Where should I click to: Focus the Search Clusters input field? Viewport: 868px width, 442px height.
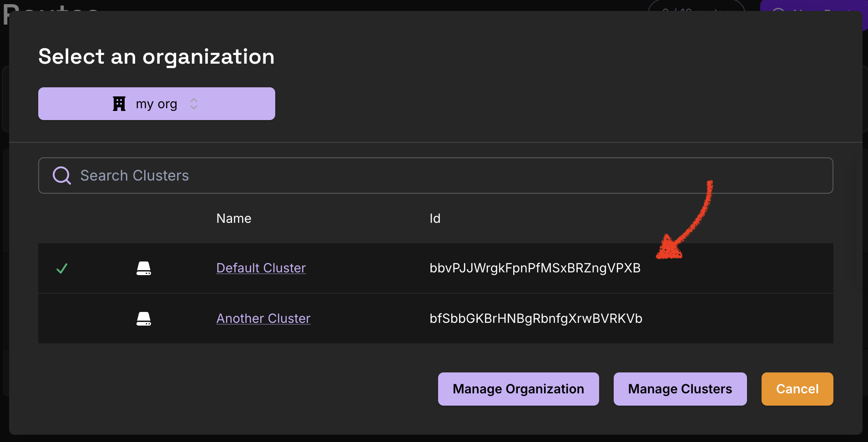pyautogui.click(x=435, y=176)
